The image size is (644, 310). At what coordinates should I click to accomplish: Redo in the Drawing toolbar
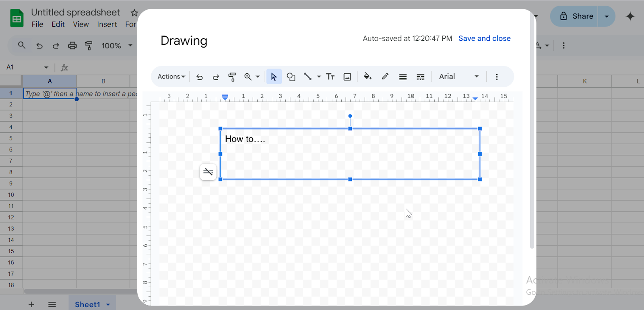tap(216, 77)
